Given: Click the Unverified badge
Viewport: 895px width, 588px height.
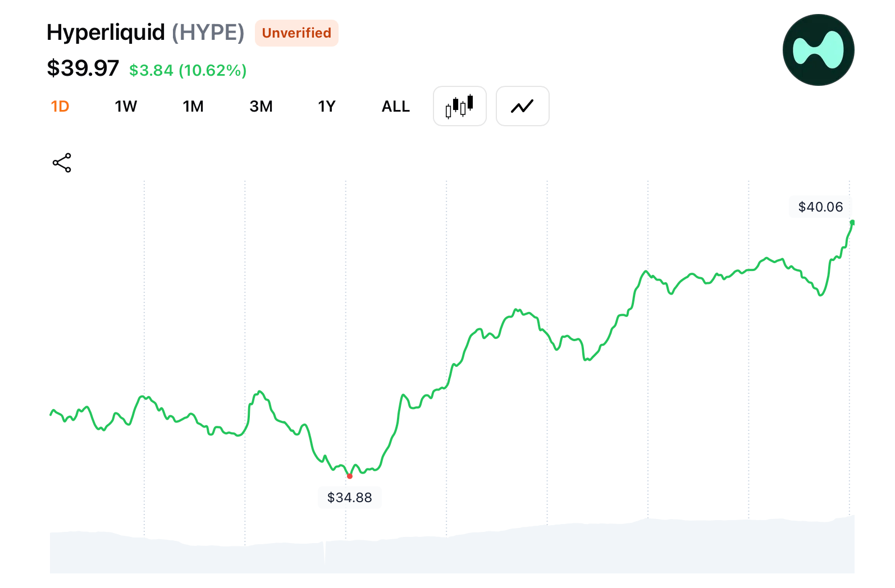Looking at the screenshot, I should tap(296, 33).
